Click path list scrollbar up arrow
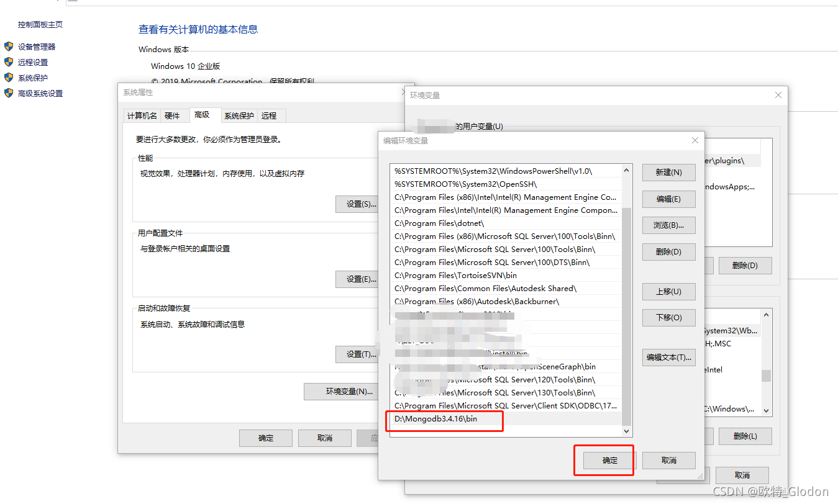The width and height of the screenshot is (838, 504). [626, 170]
